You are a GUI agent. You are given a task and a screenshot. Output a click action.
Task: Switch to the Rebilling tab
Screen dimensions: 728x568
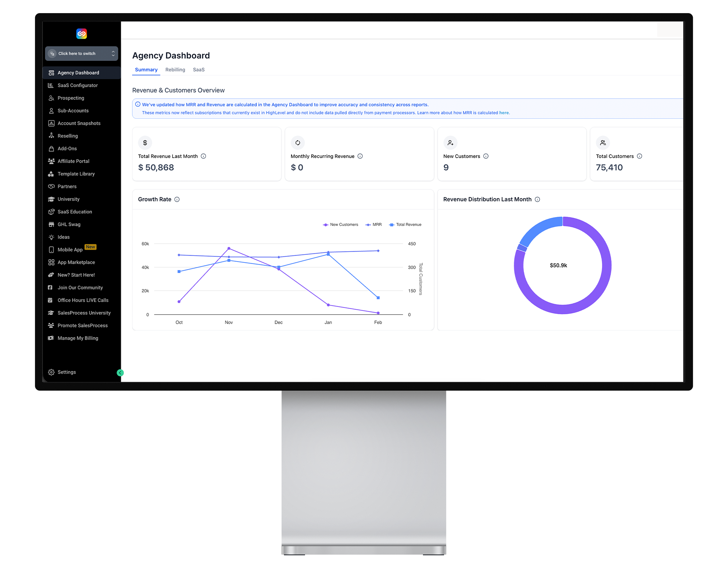[175, 70]
